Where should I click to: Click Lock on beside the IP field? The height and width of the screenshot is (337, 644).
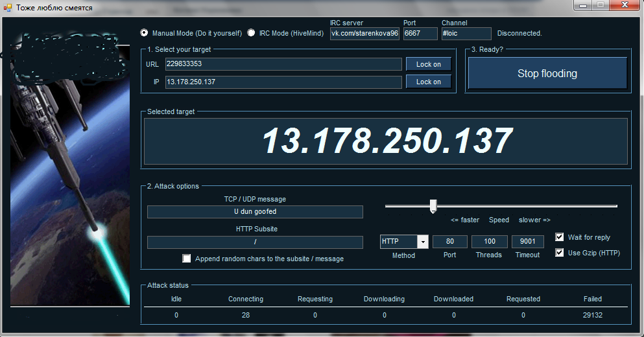[429, 82]
